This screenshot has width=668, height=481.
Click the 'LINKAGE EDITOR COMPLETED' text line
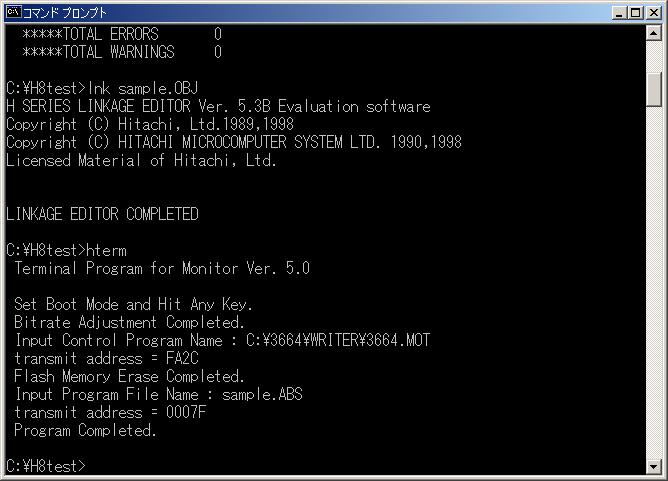[103, 214]
